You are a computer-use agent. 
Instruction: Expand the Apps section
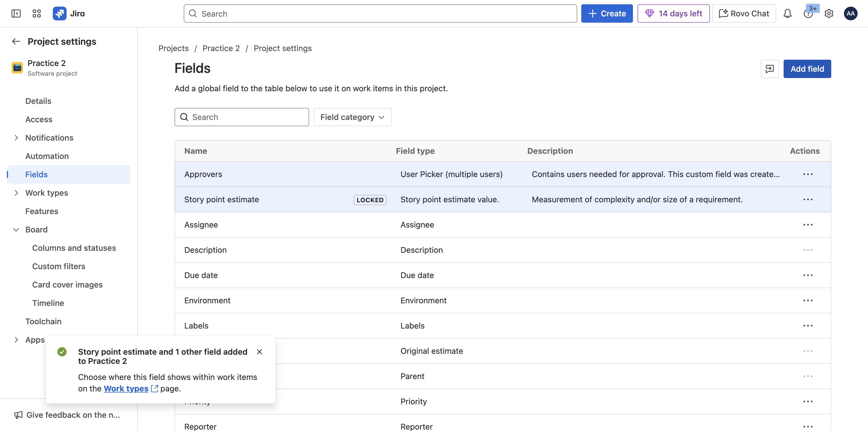(x=16, y=340)
